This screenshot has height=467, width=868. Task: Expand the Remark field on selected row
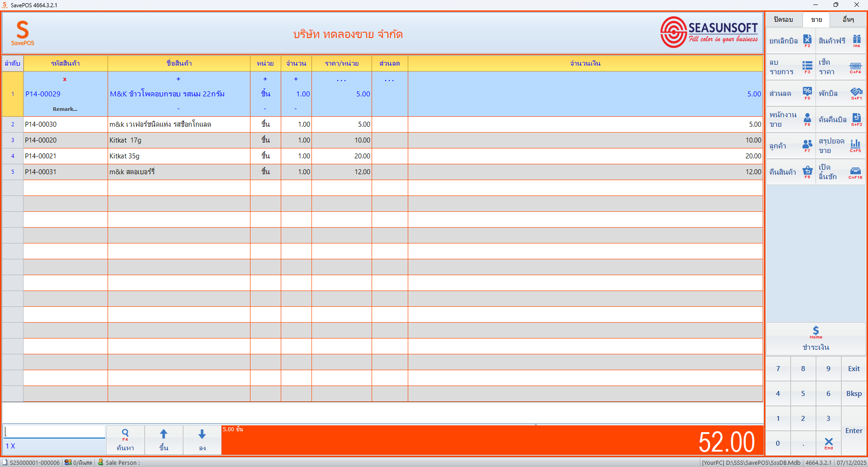(65, 109)
